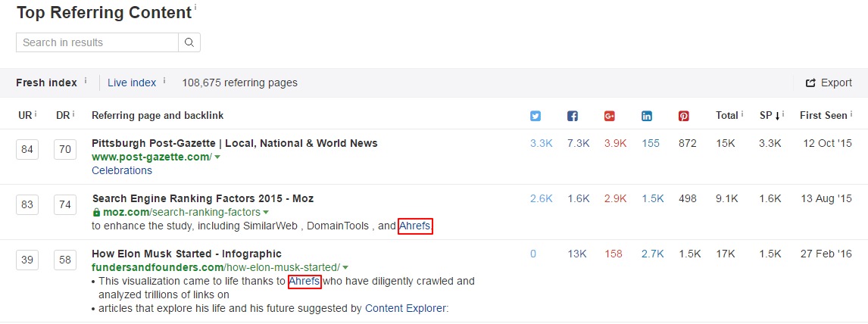Click the info icon next to Fresh index

point(86,81)
